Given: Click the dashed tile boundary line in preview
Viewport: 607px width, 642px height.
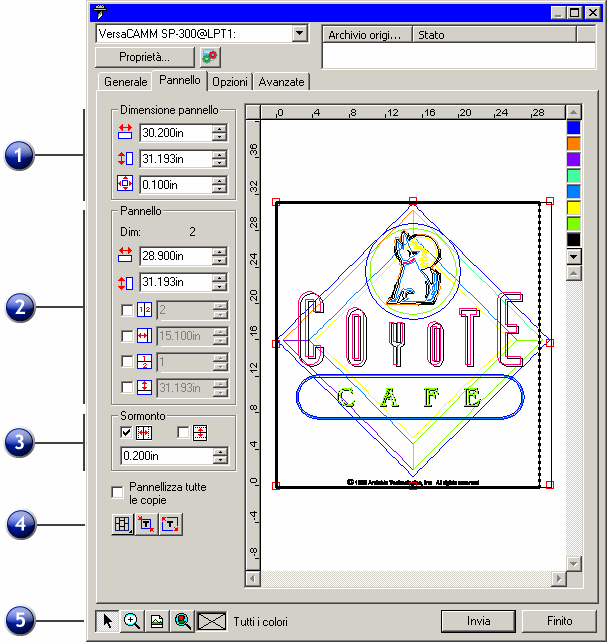Looking at the screenshot, I should coord(539,343).
